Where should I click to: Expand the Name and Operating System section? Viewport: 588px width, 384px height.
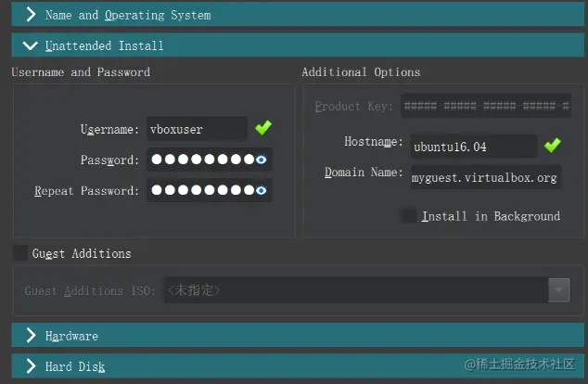pos(298,15)
